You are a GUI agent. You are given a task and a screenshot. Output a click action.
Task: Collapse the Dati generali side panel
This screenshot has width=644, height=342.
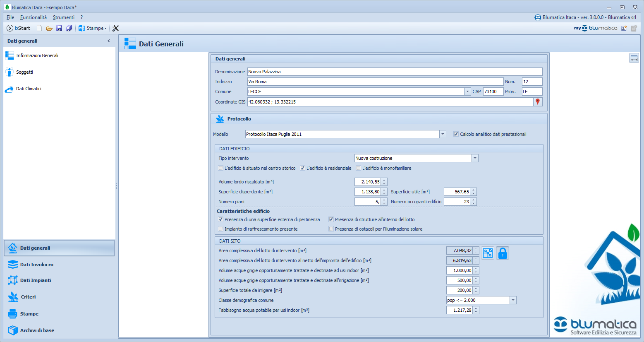point(109,41)
